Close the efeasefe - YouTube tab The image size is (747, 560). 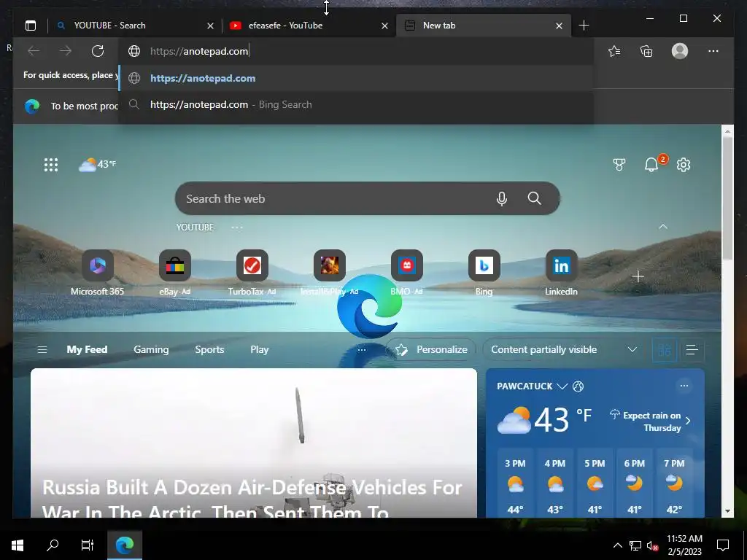coord(384,26)
